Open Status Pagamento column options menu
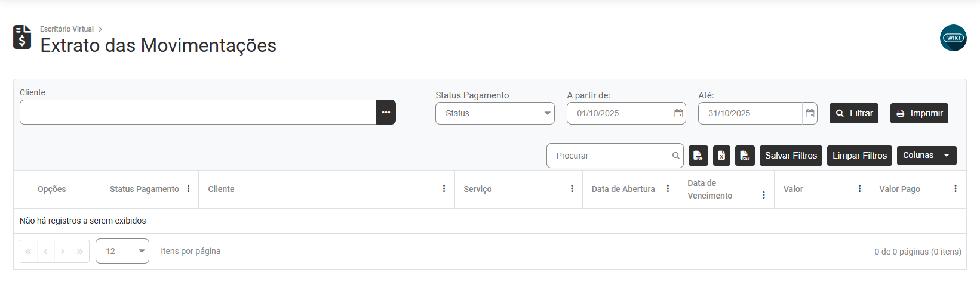Screen dimensions: 980x282 pyautogui.click(x=189, y=188)
